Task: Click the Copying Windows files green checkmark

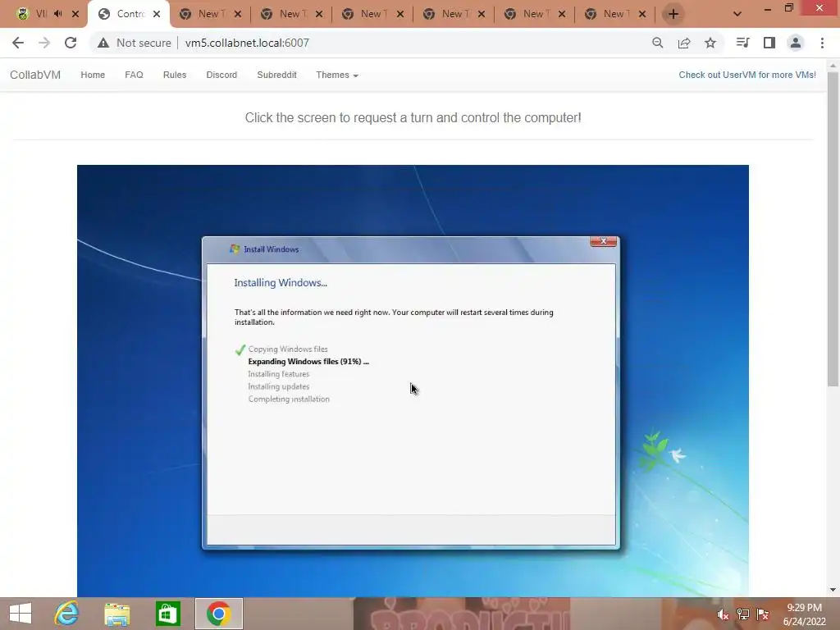Action: (x=240, y=349)
